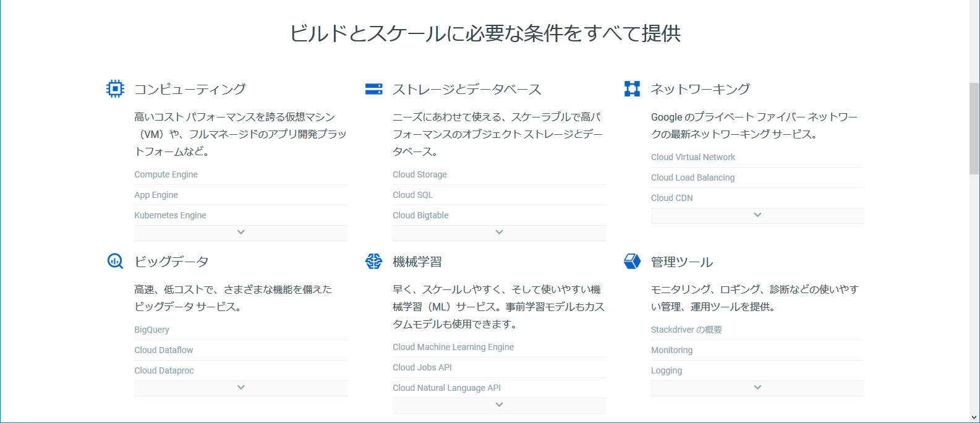Select the Cloud SQL link

pyautogui.click(x=412, y=195)
